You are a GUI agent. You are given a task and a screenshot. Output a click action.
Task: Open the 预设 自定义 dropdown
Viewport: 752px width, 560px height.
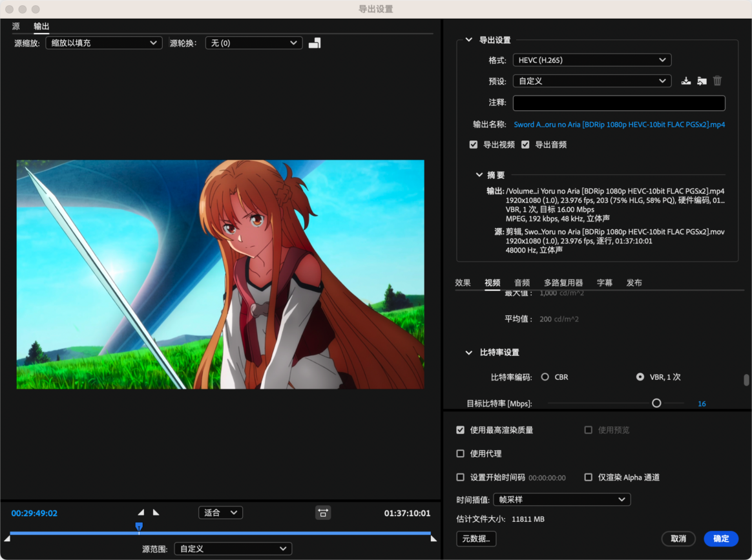click(x=592, y=81)
